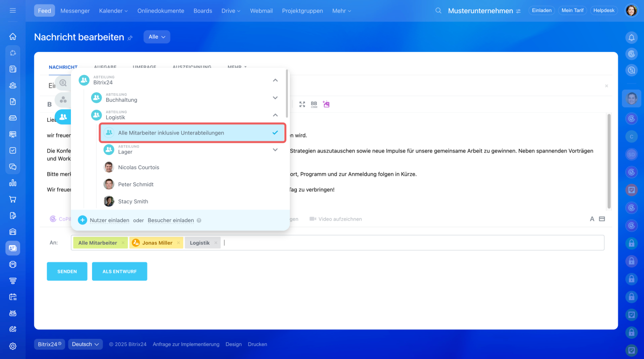Click the Besucher einladen link
644x359 pixels.
171,221
